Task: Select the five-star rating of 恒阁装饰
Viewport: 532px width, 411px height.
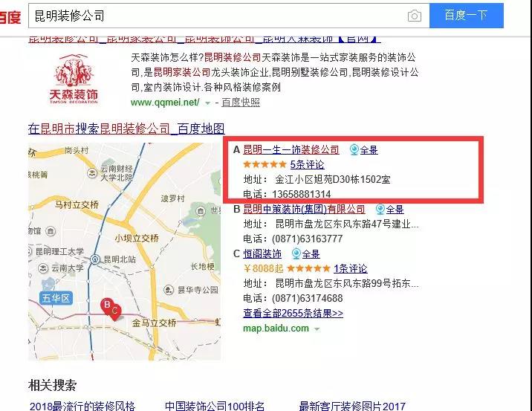Action: [308, 269]
